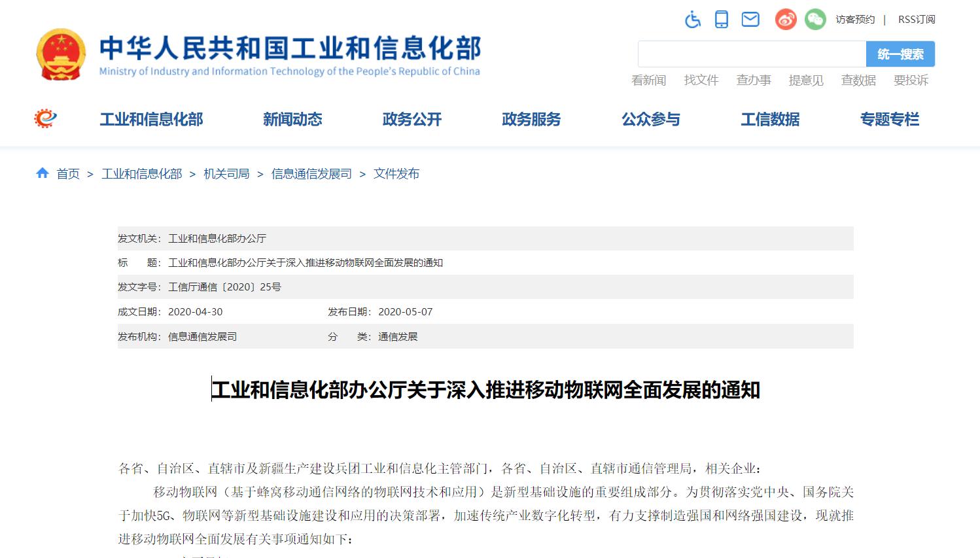Open the WeChat icon link
The image size is (980, 558).
pos(814,20)
